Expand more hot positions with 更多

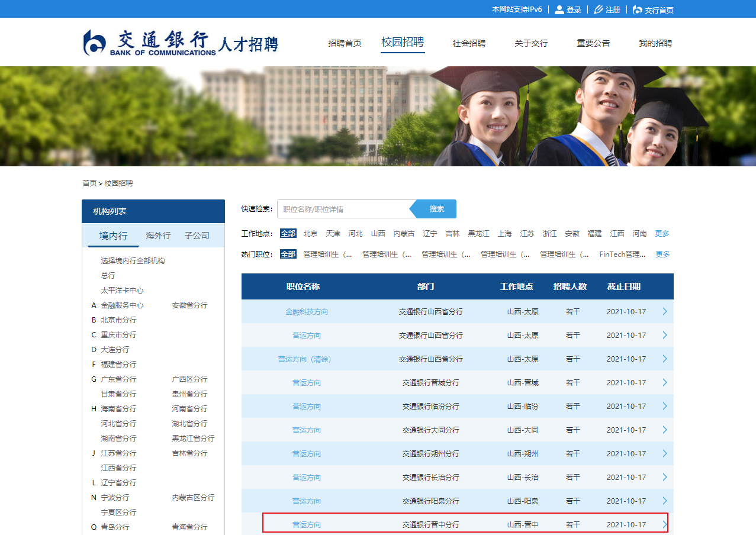[662, 254]
